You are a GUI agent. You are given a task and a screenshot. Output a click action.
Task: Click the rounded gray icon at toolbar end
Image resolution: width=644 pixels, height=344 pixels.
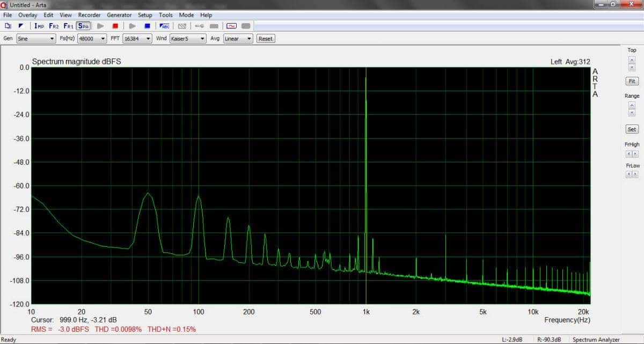pyautogui.click(x=246, y=26)
